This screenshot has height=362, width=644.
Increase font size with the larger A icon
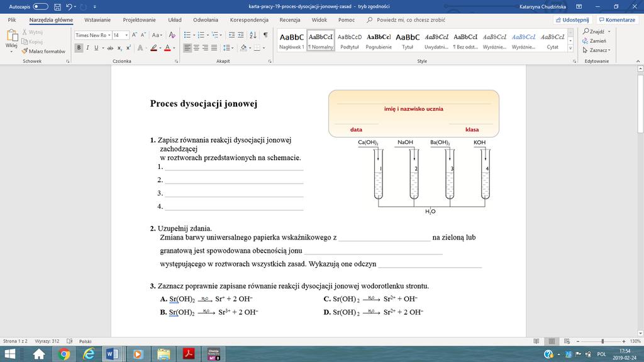[135, 35]
